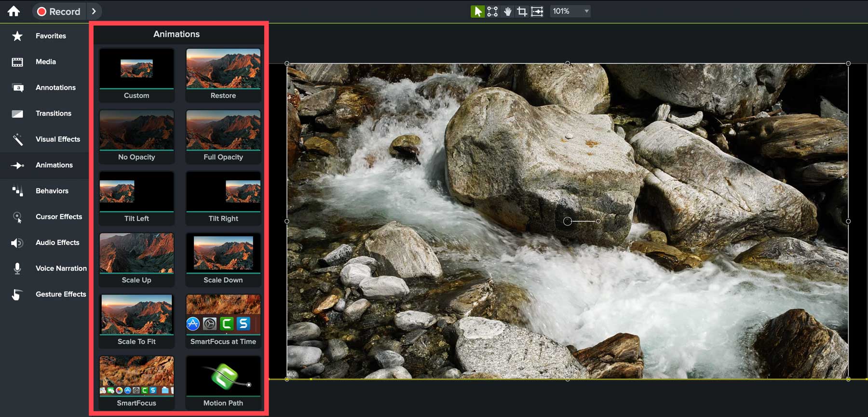
Task: Click the Transitions icon
Action: coord(17,114)
